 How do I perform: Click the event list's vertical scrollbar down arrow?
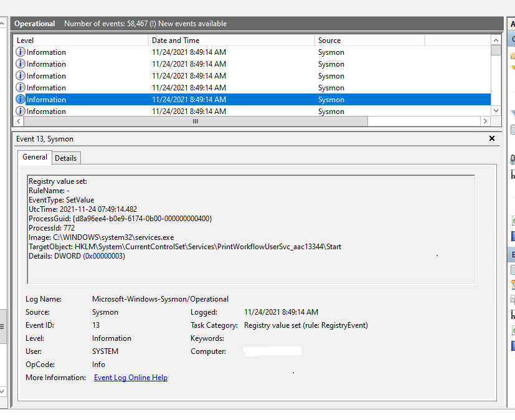(x=496, y=111)
